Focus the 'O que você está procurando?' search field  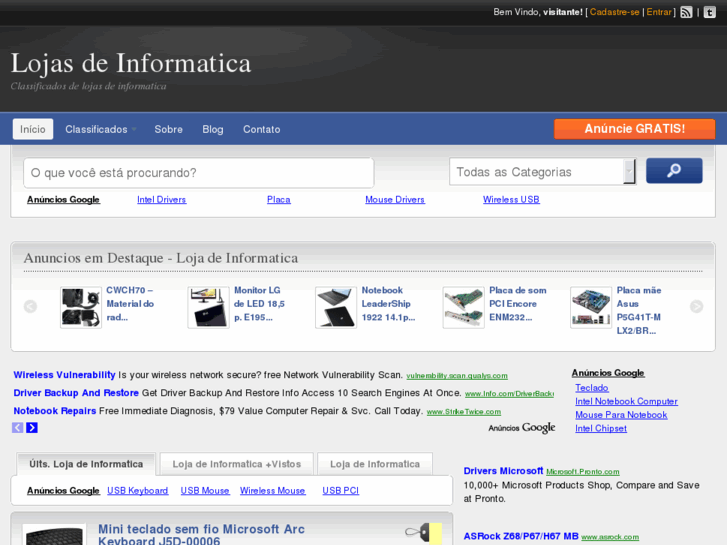tap(198, 173)
